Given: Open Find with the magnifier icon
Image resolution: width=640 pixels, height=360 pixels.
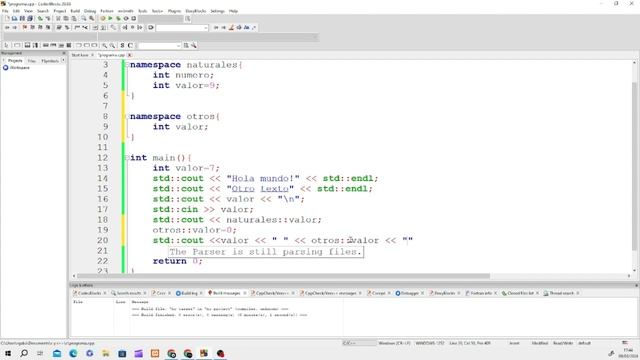Looking at the screenshot, I should (84, 18).
